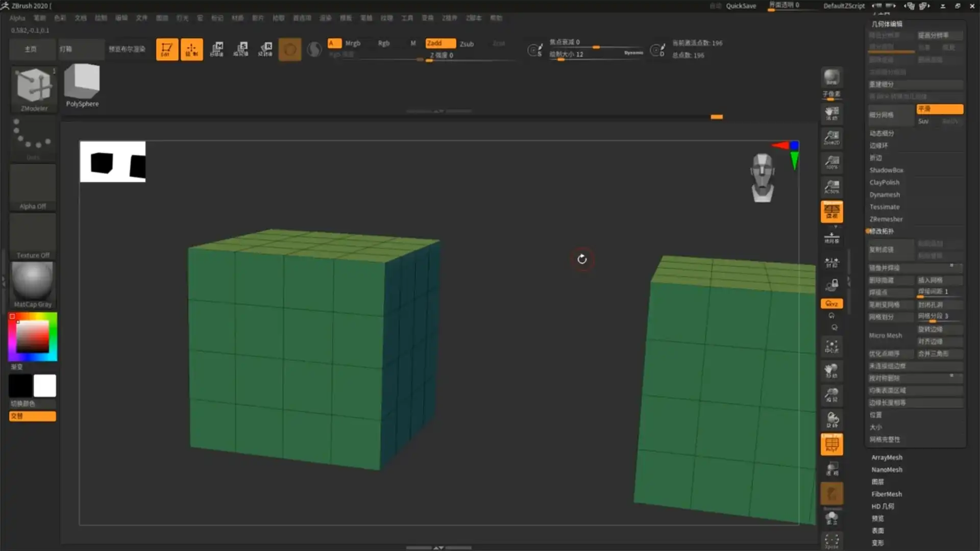Open the current brush selector icon

click(290, 49)
